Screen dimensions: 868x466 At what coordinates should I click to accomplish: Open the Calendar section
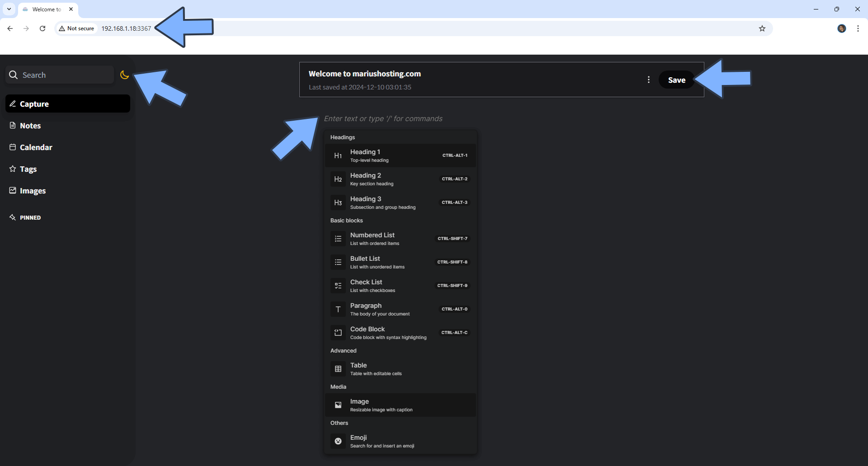(68, 147)
